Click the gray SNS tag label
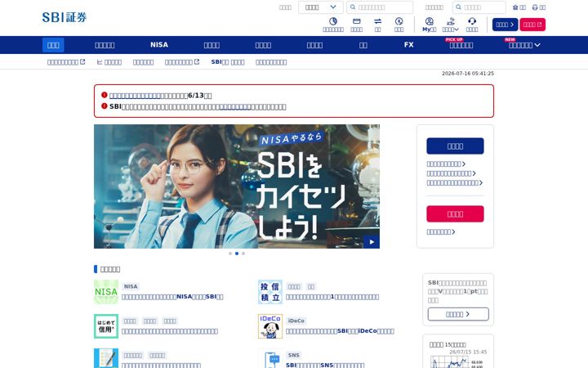 [294, 355]
